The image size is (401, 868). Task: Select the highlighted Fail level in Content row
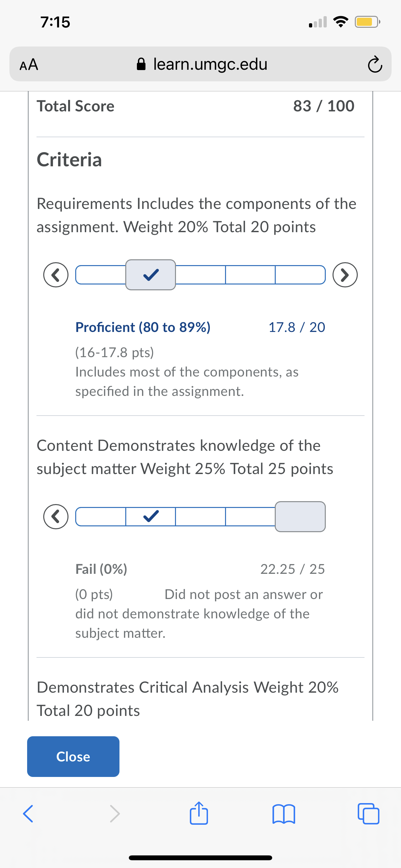[x=300, y=517]
